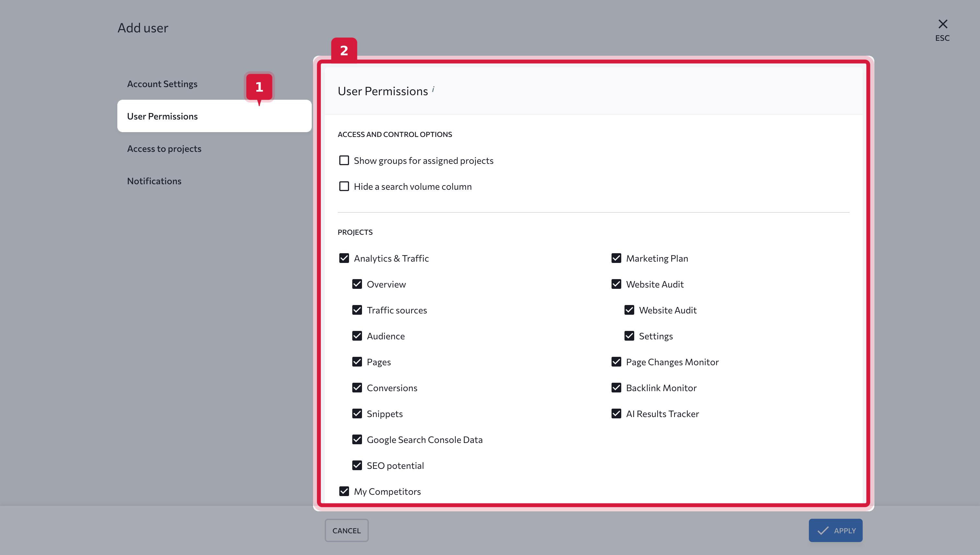Disable Page Changes Monitor access
This screenshot has width=980, height=555.
coord(616,362)
